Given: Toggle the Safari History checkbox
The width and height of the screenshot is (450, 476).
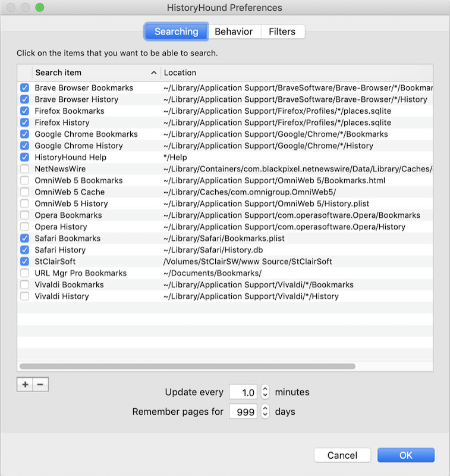Looking at the screenshot, I should tap(24, 250).
